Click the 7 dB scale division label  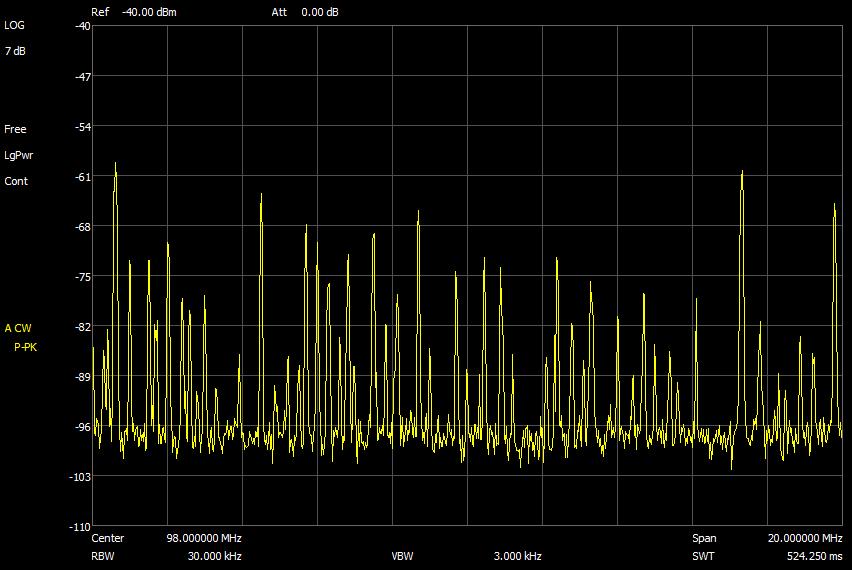(15, 51)
